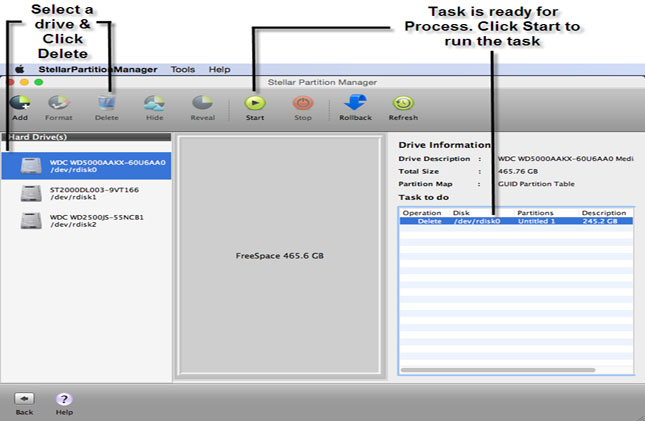Click the 245.2 GB description cell

pyautogui.click(x=600, y=221)
